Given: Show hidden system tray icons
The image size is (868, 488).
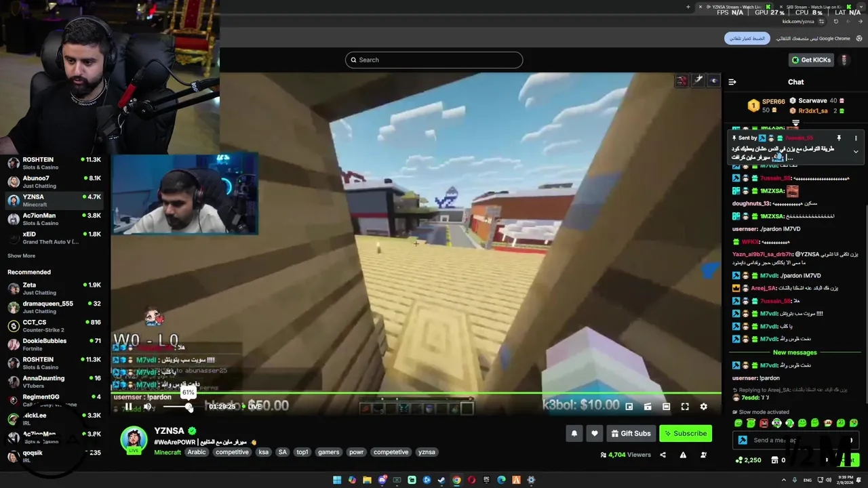Looking at the screenshot, I should pos(785,480).
